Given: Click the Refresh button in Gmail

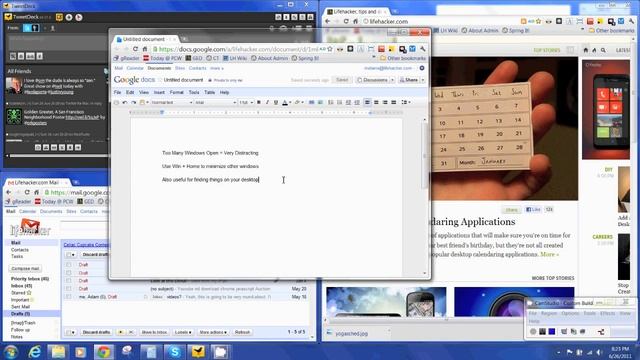Looking at the screenshot, I should pyautogui.click(x=242, y=332).
